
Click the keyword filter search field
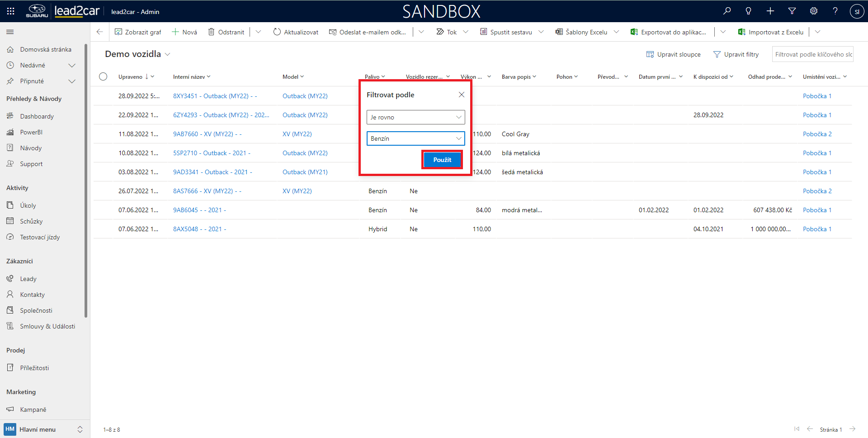click(x=812, y=54)
